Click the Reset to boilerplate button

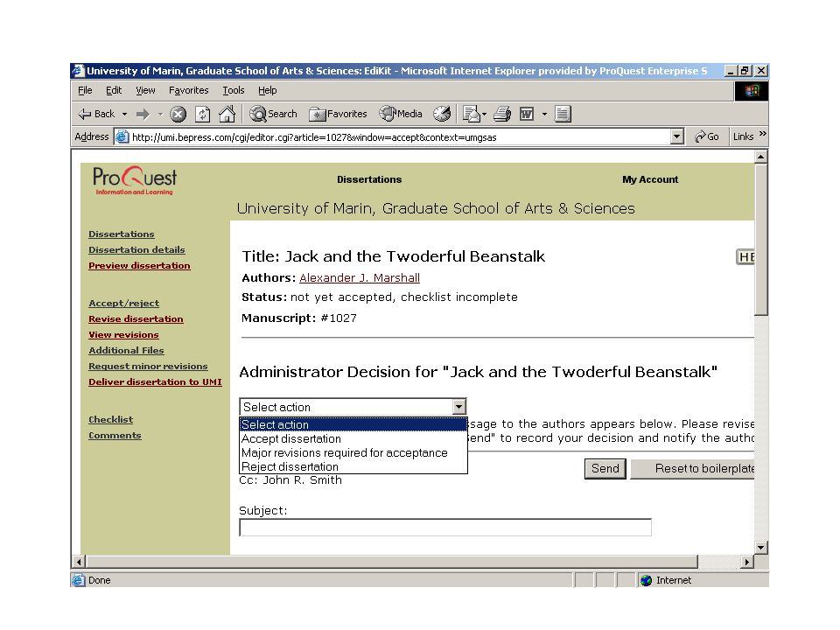coord(693,469)
